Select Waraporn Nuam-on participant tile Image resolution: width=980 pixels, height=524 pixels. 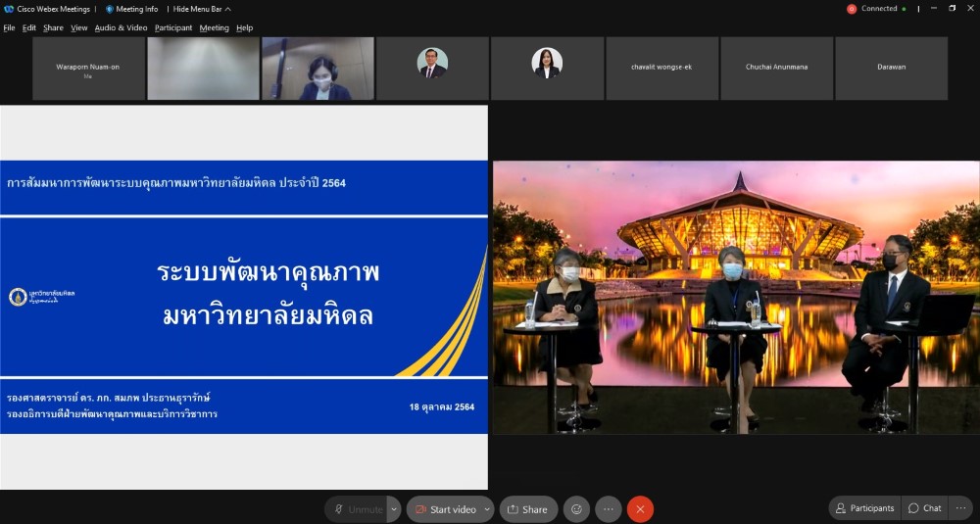(88, 68)
